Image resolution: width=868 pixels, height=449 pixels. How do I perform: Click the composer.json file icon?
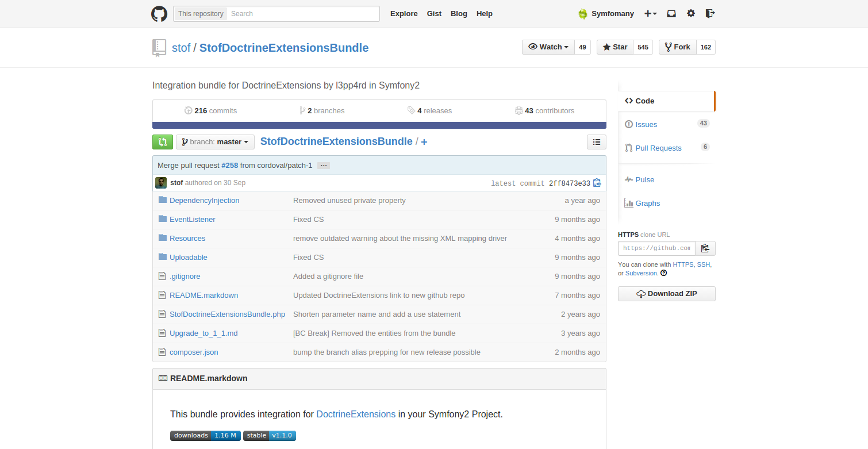pos(162,352)
